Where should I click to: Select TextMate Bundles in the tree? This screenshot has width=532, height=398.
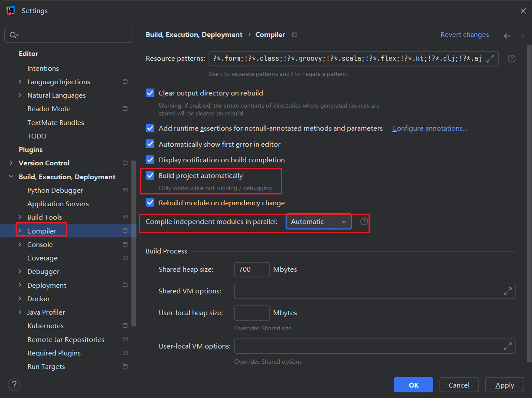pyautogui.click(x=55, y=122)
